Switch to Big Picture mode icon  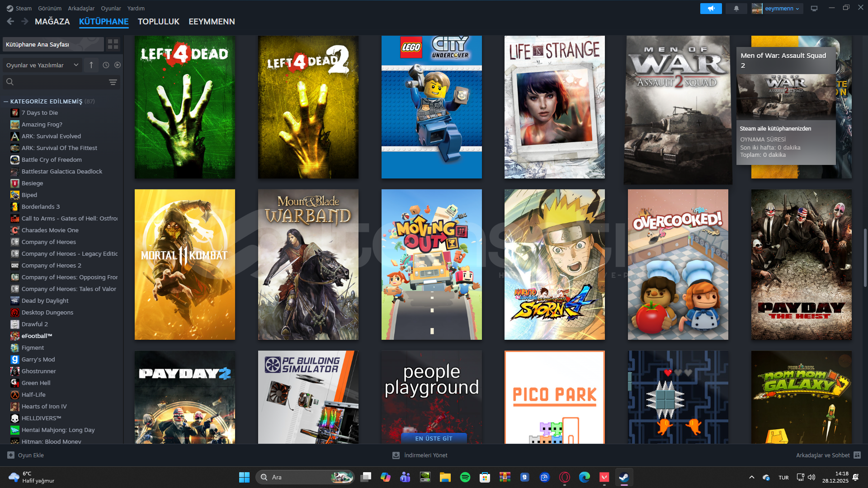pos(814,9)
